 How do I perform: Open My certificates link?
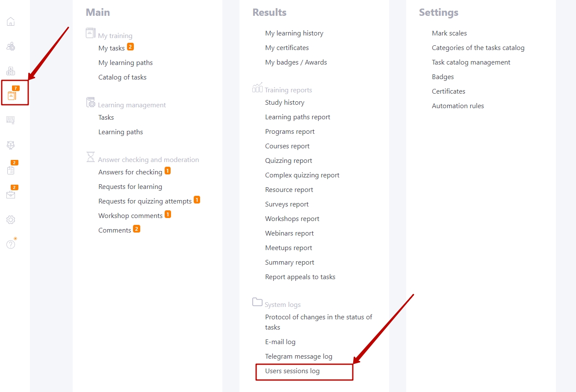pos(287,48)
